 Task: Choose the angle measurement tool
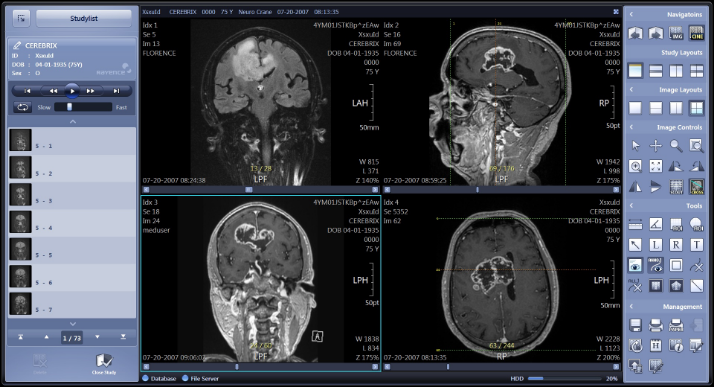point(656,224)
